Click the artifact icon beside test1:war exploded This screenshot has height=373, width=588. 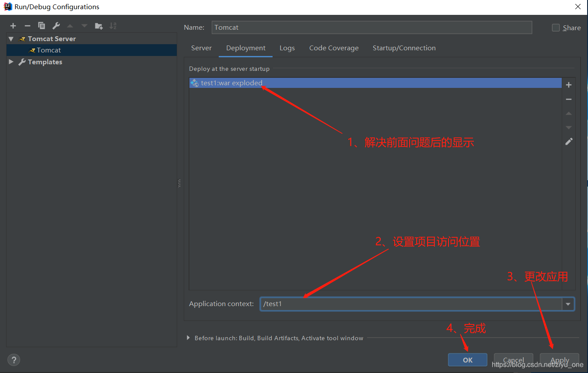coord(195,83)
